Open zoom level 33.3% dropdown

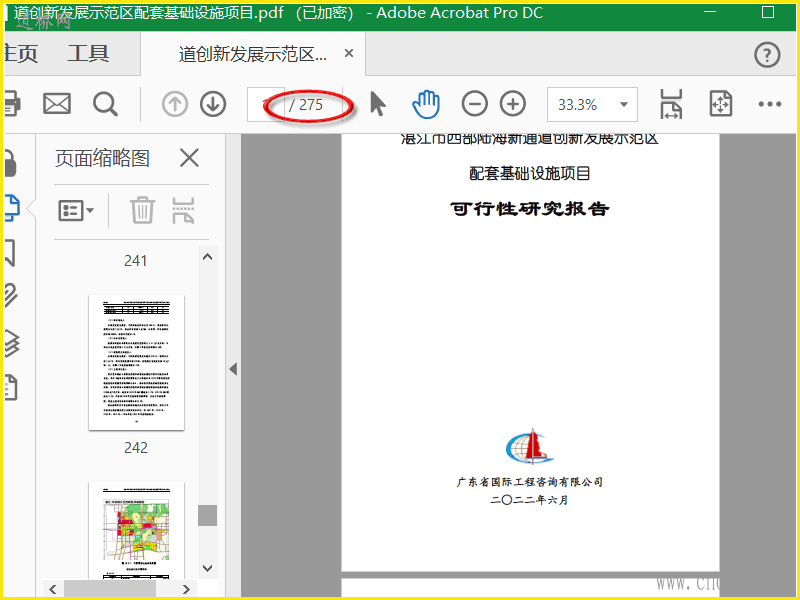click(592, 105)
